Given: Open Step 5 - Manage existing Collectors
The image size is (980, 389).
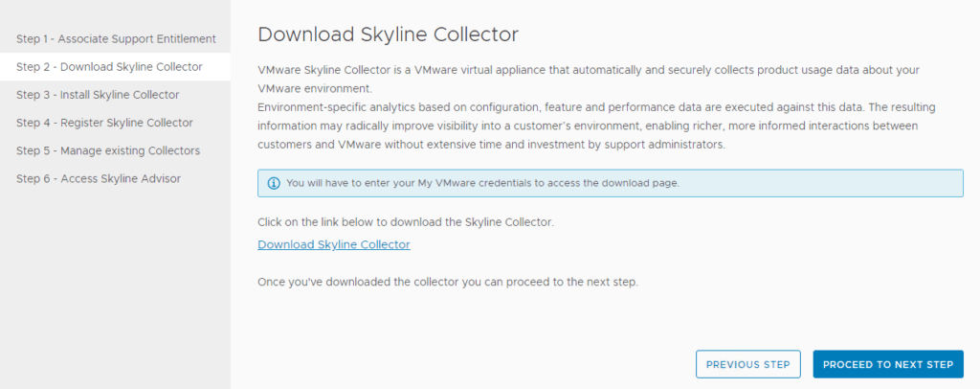Looking at the screenshot, I should pos(108,150).
